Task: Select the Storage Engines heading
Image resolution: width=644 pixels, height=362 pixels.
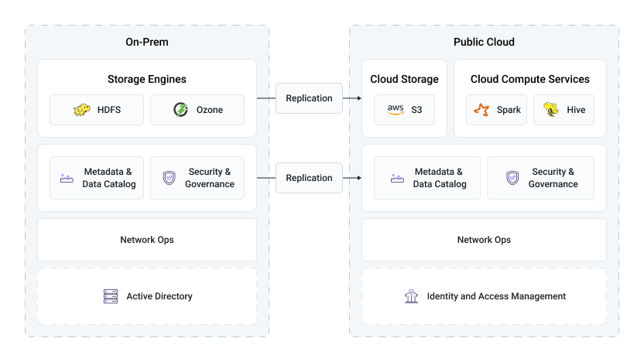Action: 147,79
